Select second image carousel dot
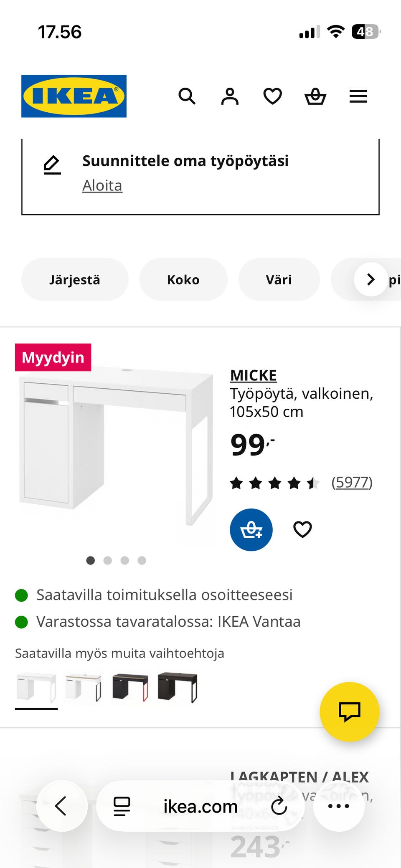The height and width of the screenshot is (868, 401). click(108, 560)
